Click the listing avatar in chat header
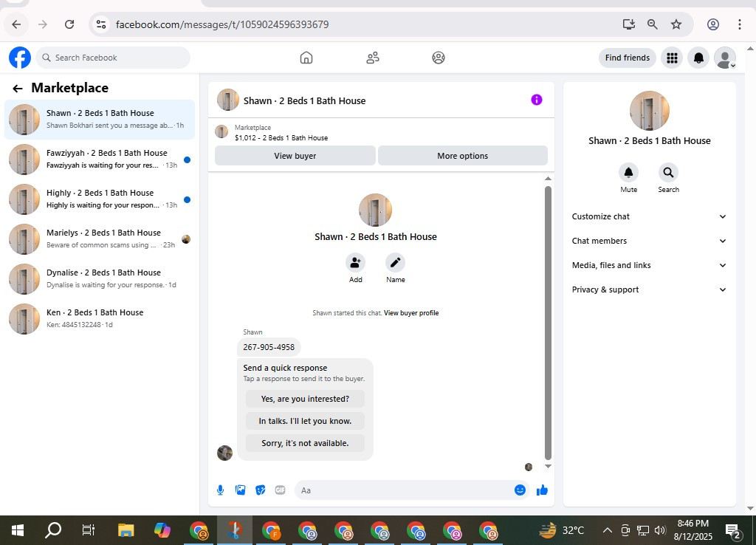This screenshot has height=545, width=756. pos(228,100)
